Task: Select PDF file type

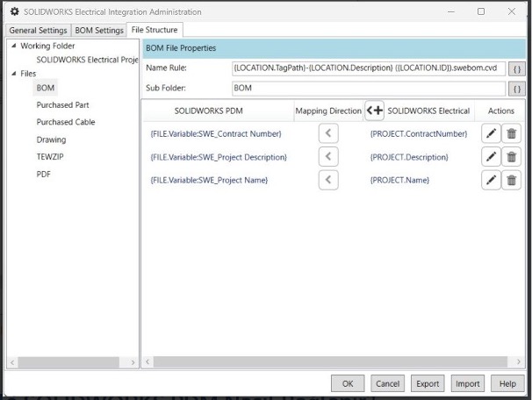Action: click(43, 175)
